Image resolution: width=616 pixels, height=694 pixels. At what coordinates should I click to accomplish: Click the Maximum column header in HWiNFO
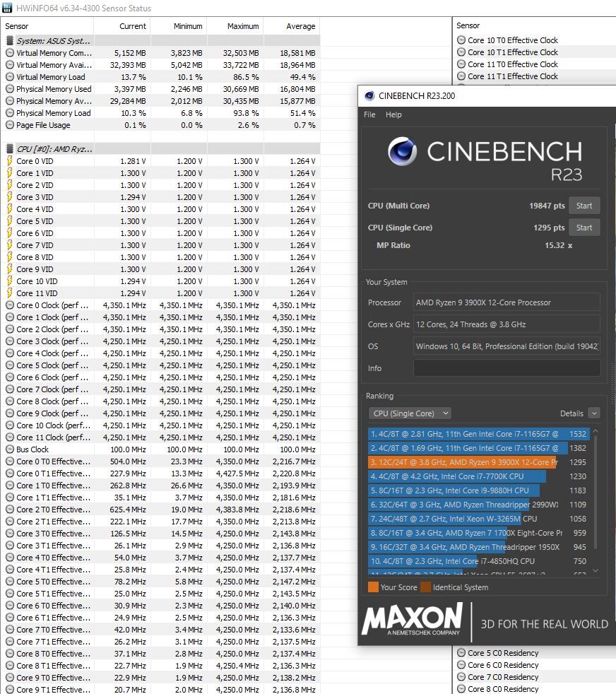(x=235, y=26)
